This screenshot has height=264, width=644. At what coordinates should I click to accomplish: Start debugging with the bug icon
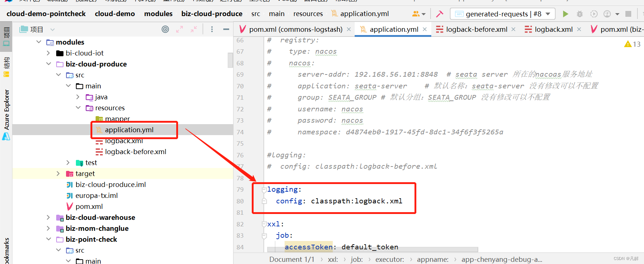point(579,14)
